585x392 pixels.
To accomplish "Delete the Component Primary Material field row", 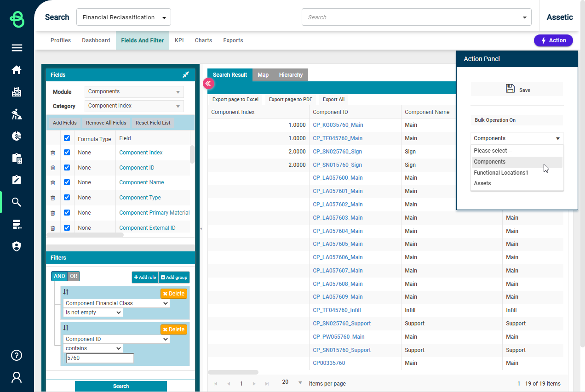I will 52,213.
